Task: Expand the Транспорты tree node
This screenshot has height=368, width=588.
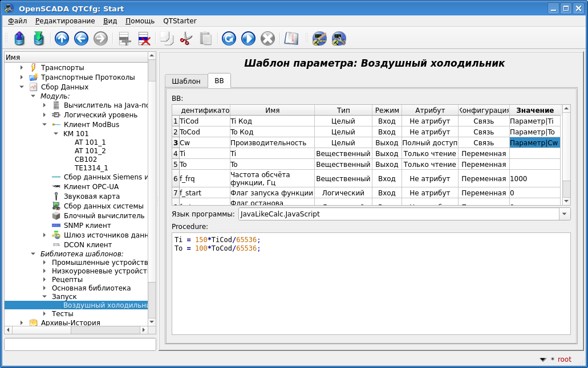Action: tap(22, 68)
